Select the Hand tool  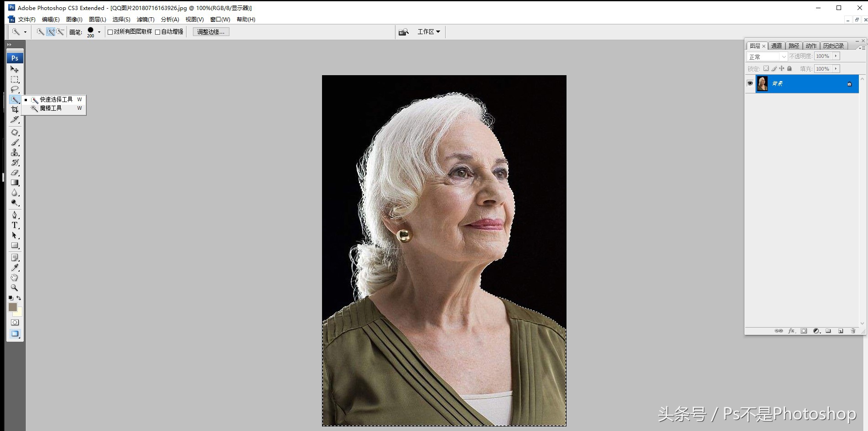coord(15,277)
